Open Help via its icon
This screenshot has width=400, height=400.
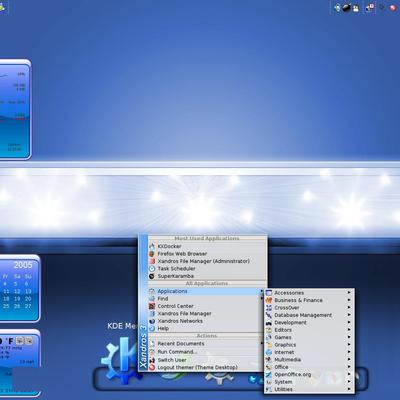152,328
